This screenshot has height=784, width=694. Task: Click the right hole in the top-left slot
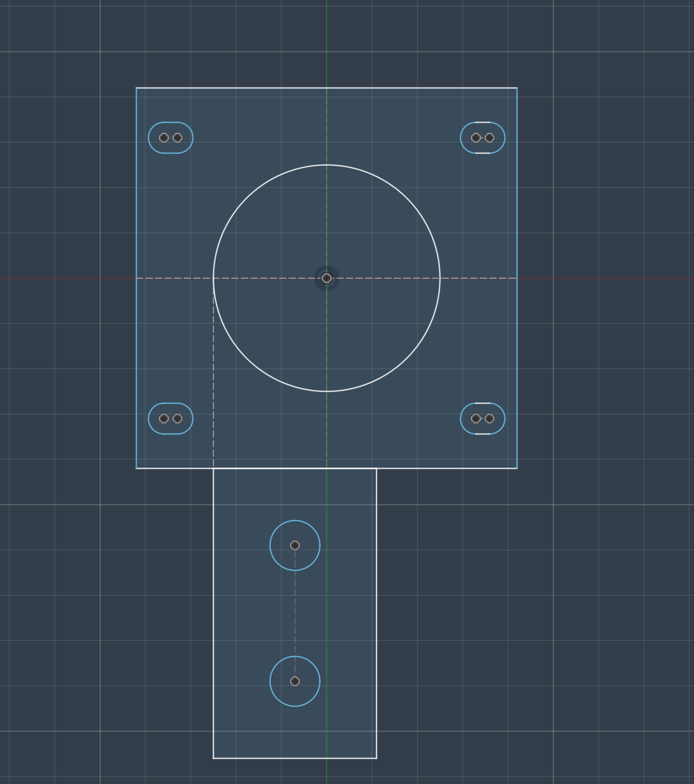pyautogui.click(x=176, y=136)
